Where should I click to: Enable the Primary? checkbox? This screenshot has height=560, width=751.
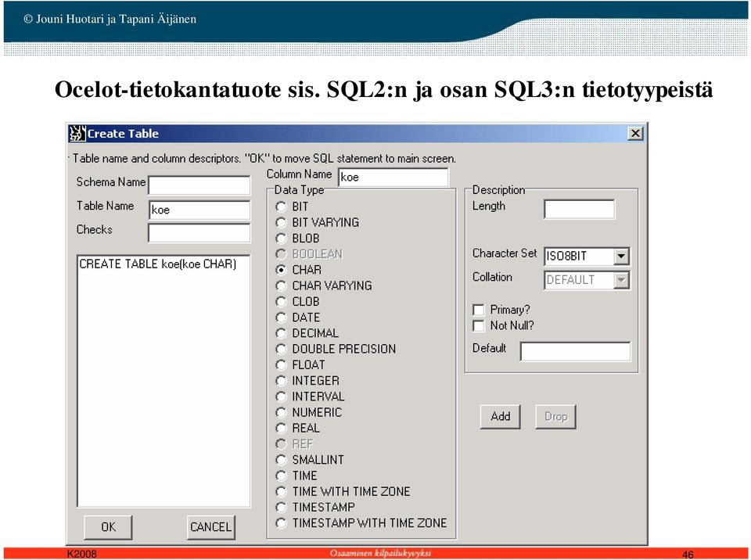[479, 310]
